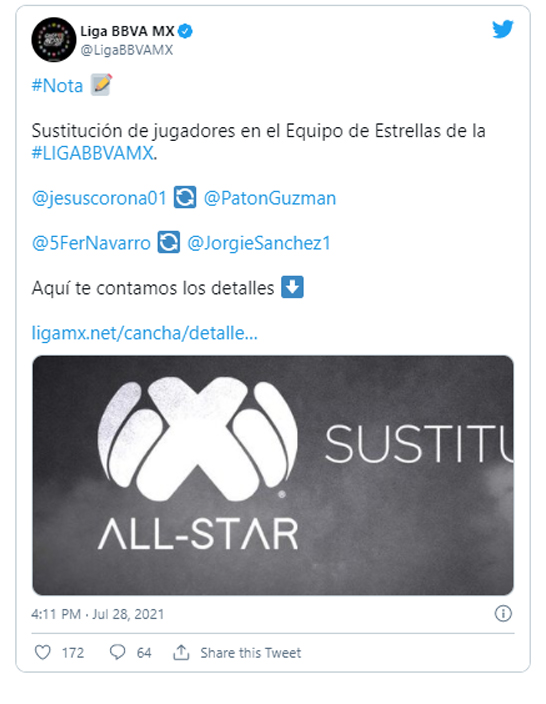This screenshot has width=546, height=704.
Task: Click the memo pencil emoji after #Nota
Action: (x=101, y=85)
